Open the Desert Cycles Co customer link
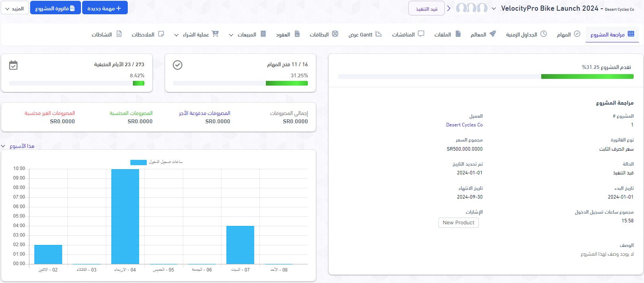Screen dimensions: 644x283 464,125
